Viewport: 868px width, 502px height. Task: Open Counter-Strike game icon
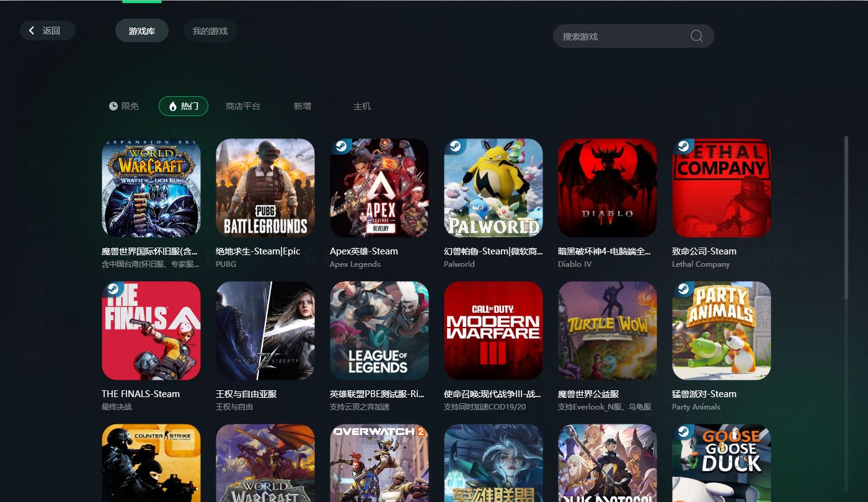click(x=151, y=463)
